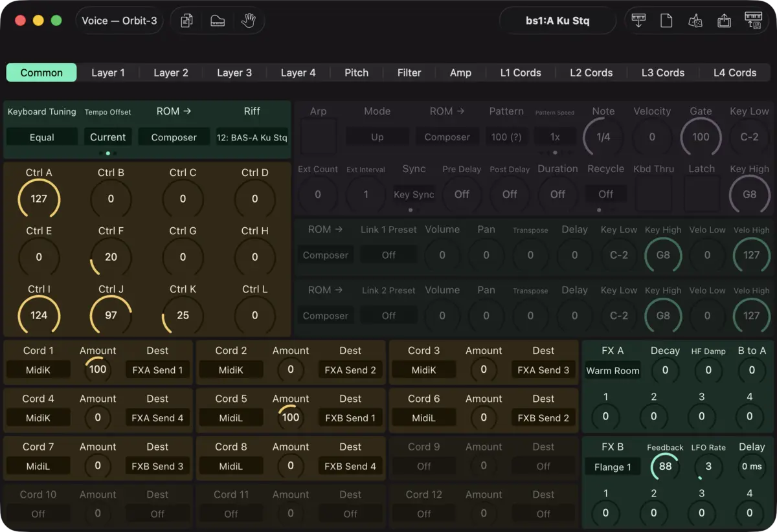Click the FX A B to A knob
The image size is (777, 532).
coord(752,370)
